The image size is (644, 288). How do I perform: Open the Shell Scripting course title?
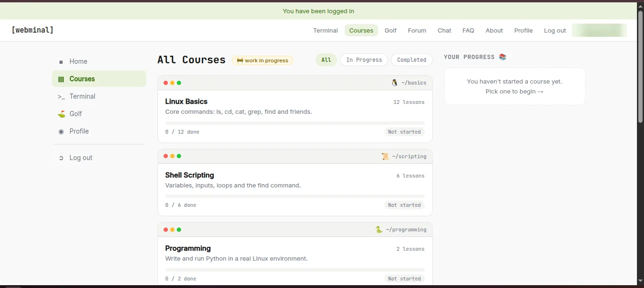[190, 175]
